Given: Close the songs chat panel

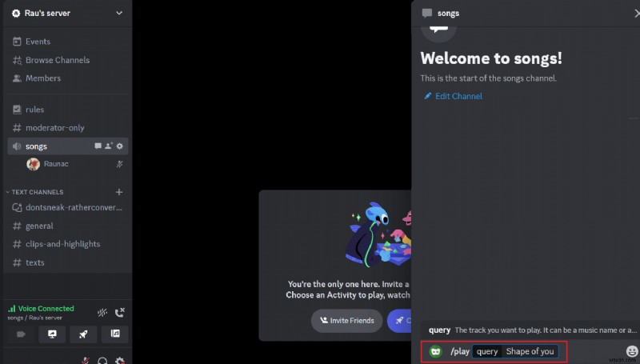Looking at the screenshot, I should [x=637, y=13].
